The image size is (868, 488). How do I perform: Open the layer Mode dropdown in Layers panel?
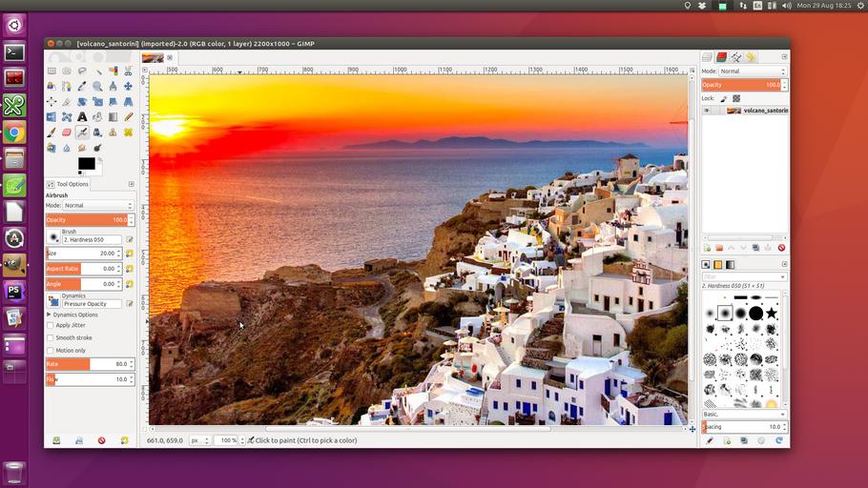click(753, 71)
